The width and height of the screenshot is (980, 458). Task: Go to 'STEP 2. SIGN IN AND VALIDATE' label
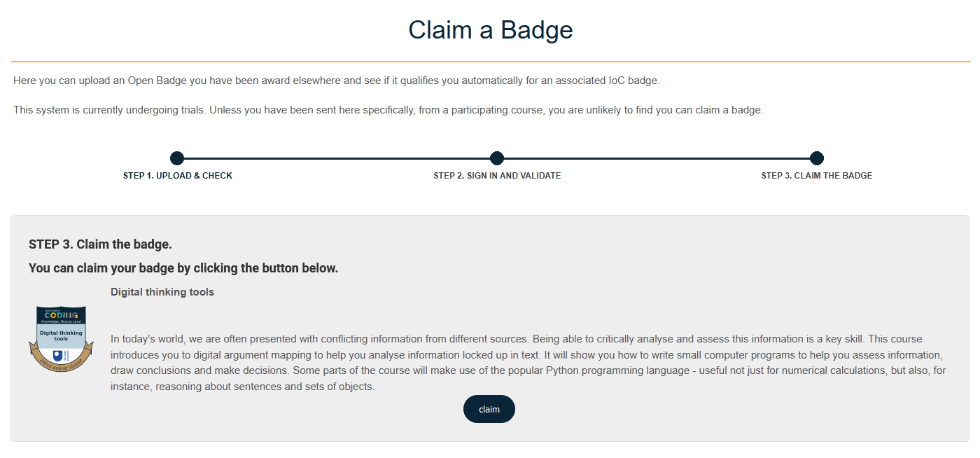click(x=497, y=176)
